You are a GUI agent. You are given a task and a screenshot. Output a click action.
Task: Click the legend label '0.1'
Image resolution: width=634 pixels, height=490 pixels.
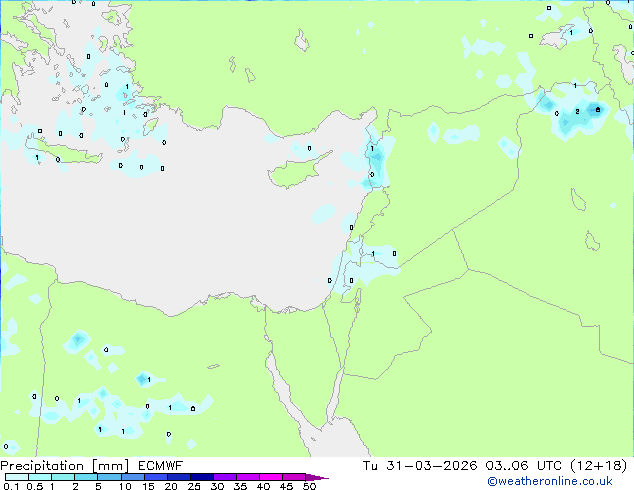pos(11,486)
